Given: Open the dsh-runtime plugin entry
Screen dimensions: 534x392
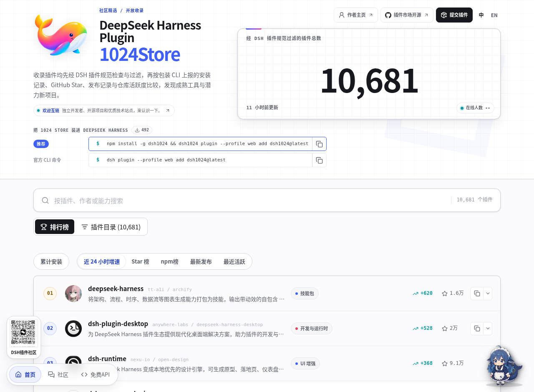Looking at the screenshot, I should click(107, 359).
